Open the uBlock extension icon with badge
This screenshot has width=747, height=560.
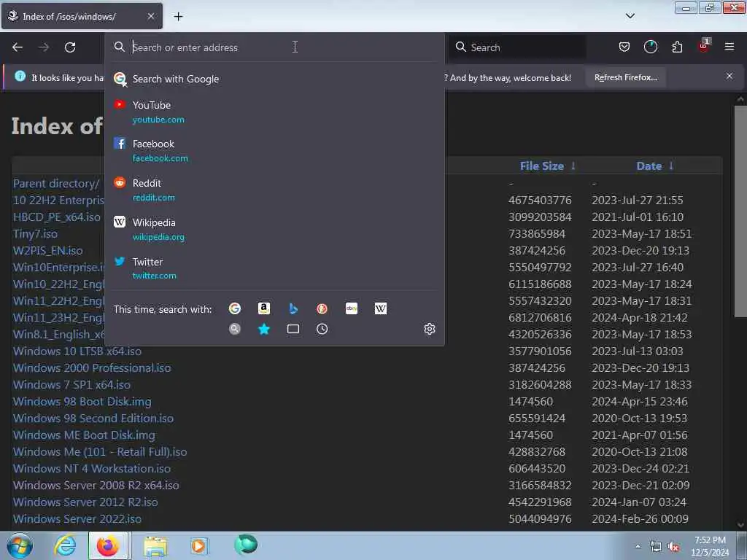click(704, 46)
